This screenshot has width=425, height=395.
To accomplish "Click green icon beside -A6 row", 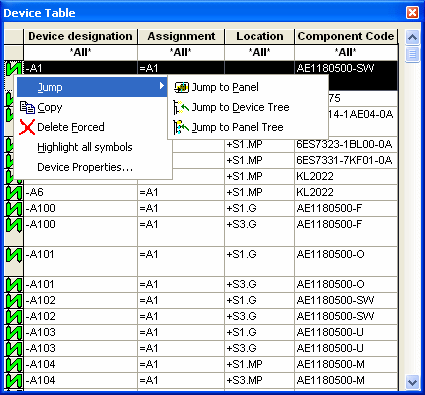I will point(14,192).
